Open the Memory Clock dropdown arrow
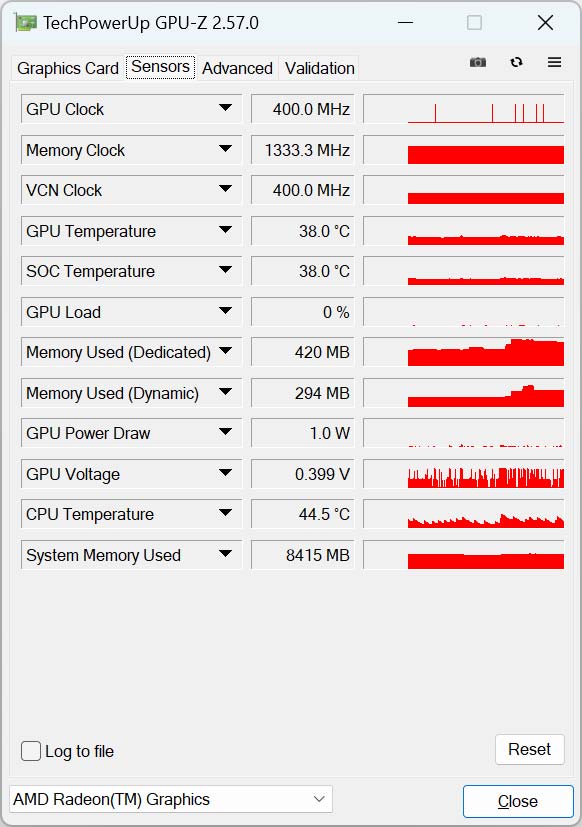This screenshot has width=582, height=827. pyautogui.click(x=225, y=149)
